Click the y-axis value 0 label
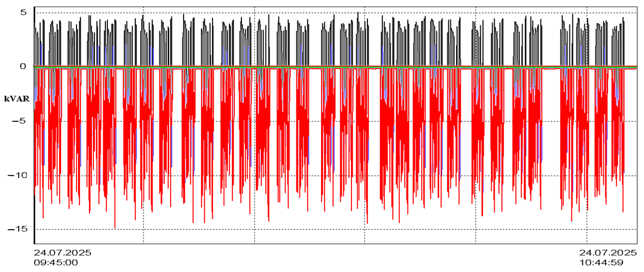The image size is (644, 272). (x=23, y=66)
